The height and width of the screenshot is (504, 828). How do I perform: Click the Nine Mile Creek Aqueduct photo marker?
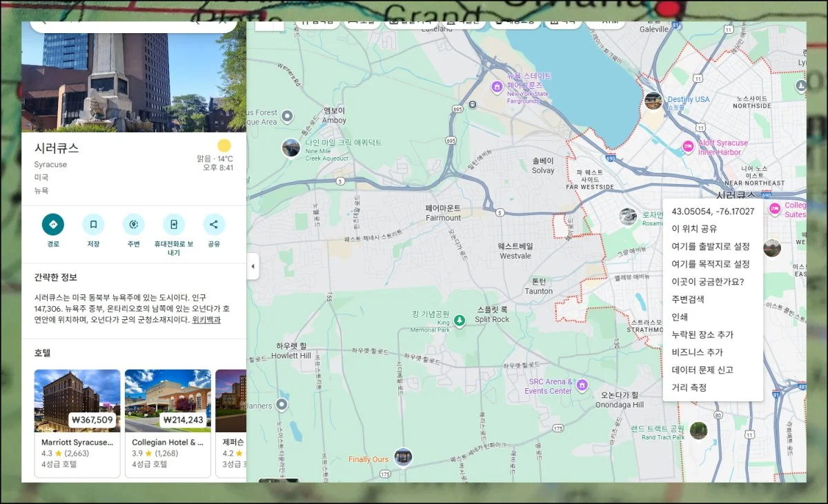tap(291, 148)
